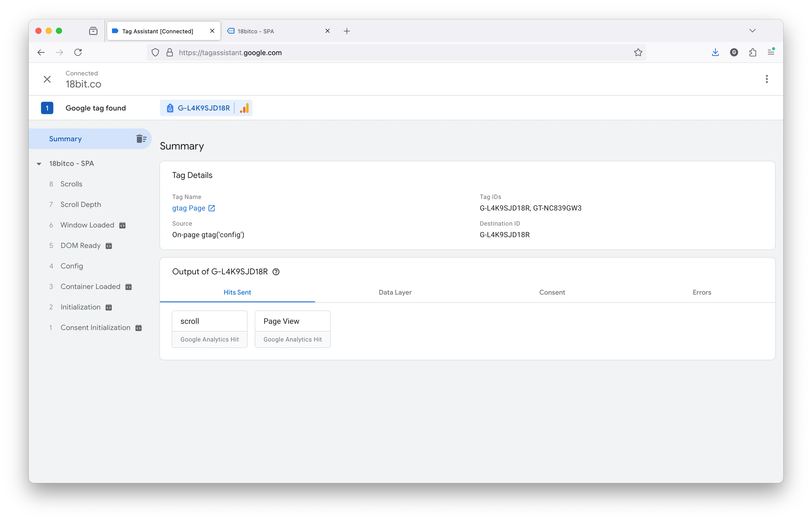This screenshot has height=521, width=812.
Task: Open the gtag Page link
Action: click(189, 208)
